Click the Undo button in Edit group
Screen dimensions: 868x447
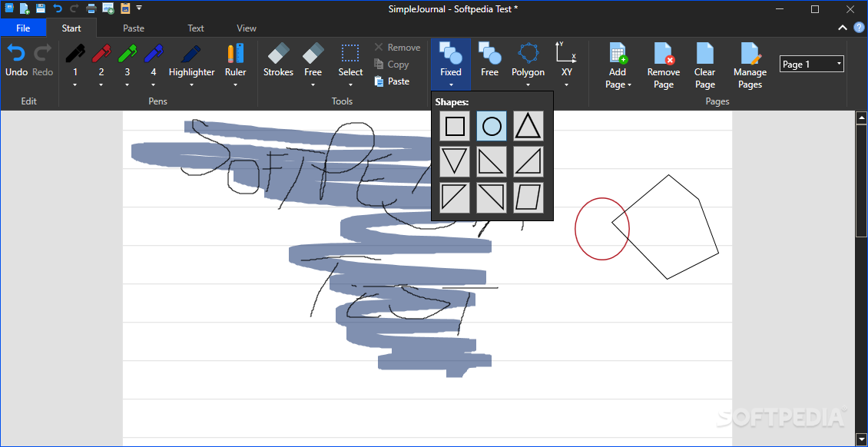point(15,61)
